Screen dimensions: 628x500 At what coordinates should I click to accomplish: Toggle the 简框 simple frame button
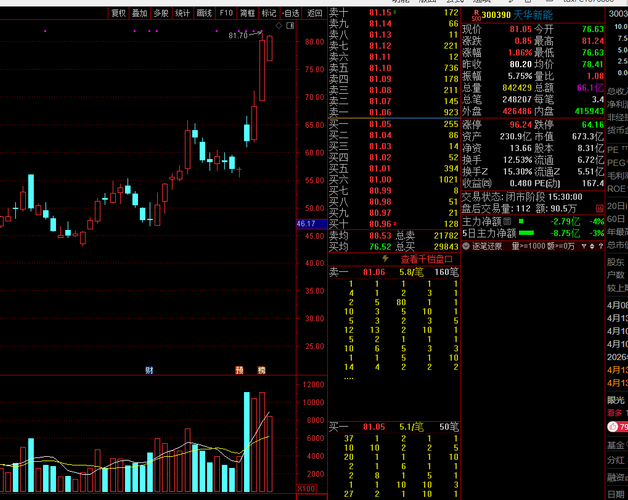coord(248,13)
